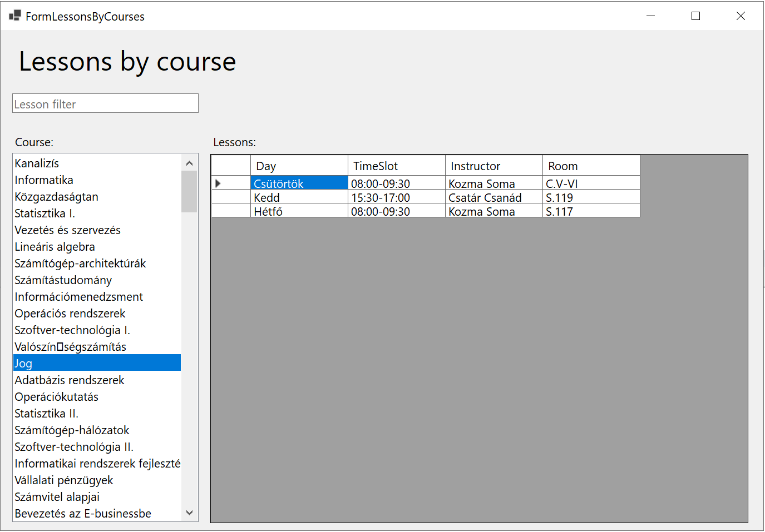Click the course list scroll down arrow
Image resolution: width=765 pixels, height=532 pixels.
tap(189, 513)
